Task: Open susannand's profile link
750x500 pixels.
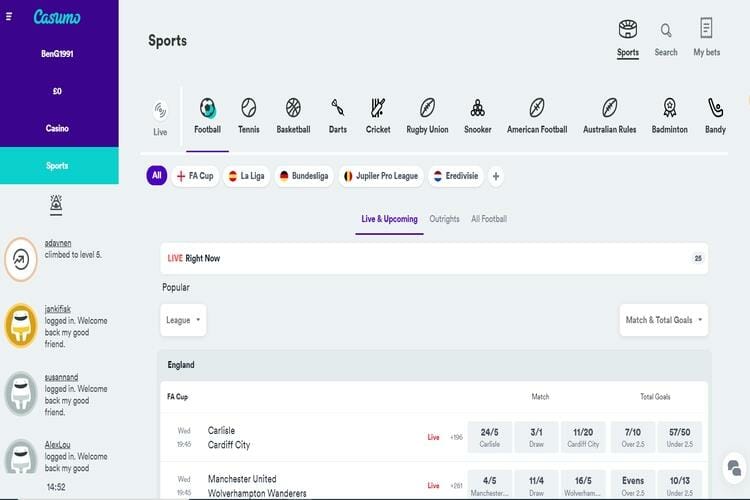Action: tap(61, 378)
